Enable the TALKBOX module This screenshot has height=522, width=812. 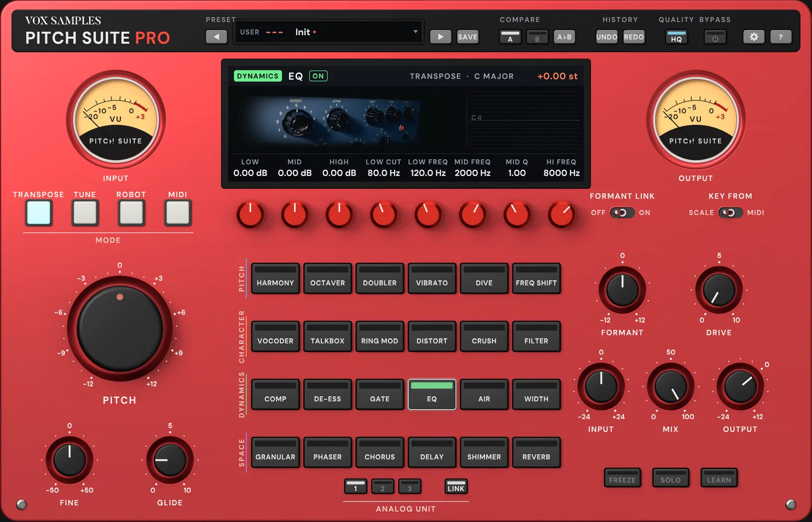tap(327, 336)
